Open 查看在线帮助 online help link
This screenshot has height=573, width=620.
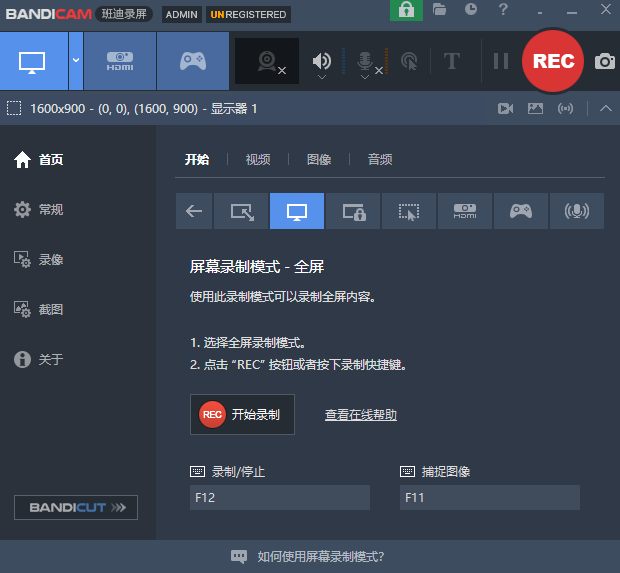click(x=361, y=415)
